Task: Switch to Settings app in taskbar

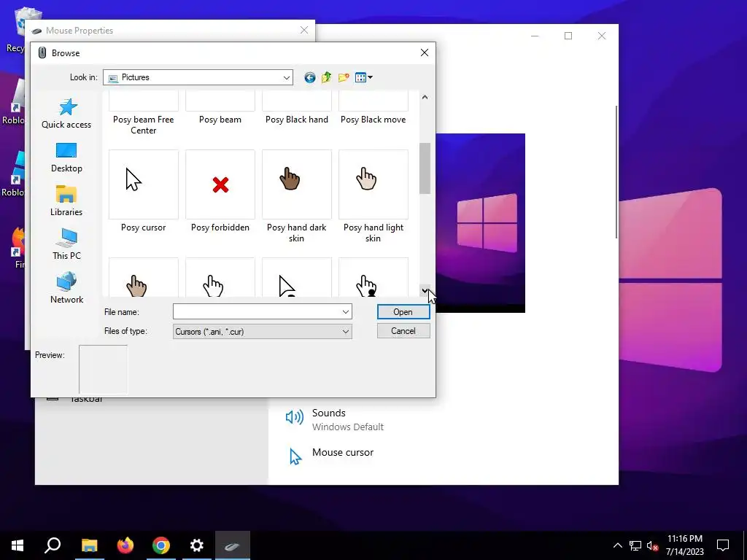Action: tap(197, 545)
